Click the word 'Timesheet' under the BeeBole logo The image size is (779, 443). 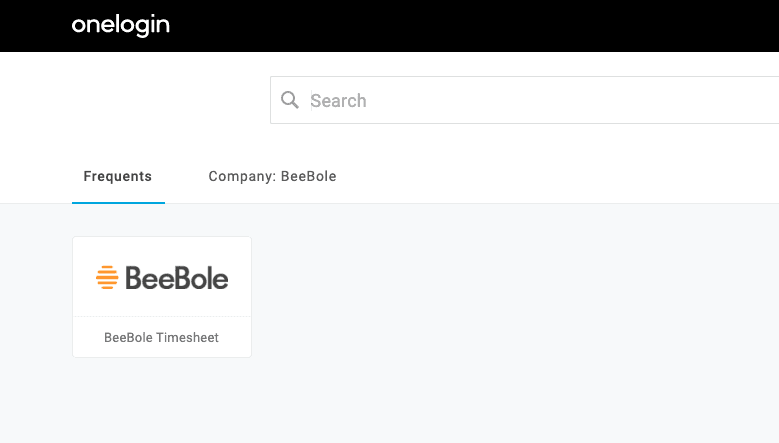pos(187,338)
